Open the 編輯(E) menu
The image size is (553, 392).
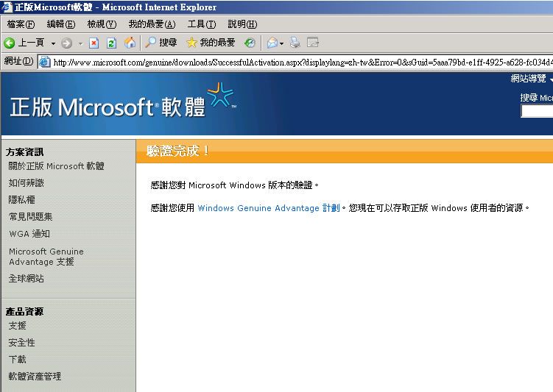[x=61, y=24]
